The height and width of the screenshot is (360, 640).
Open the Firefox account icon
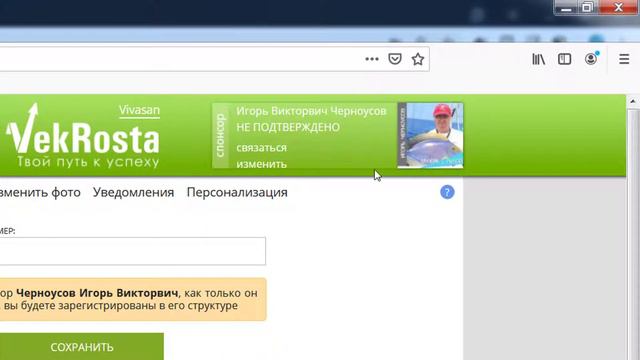591,59
